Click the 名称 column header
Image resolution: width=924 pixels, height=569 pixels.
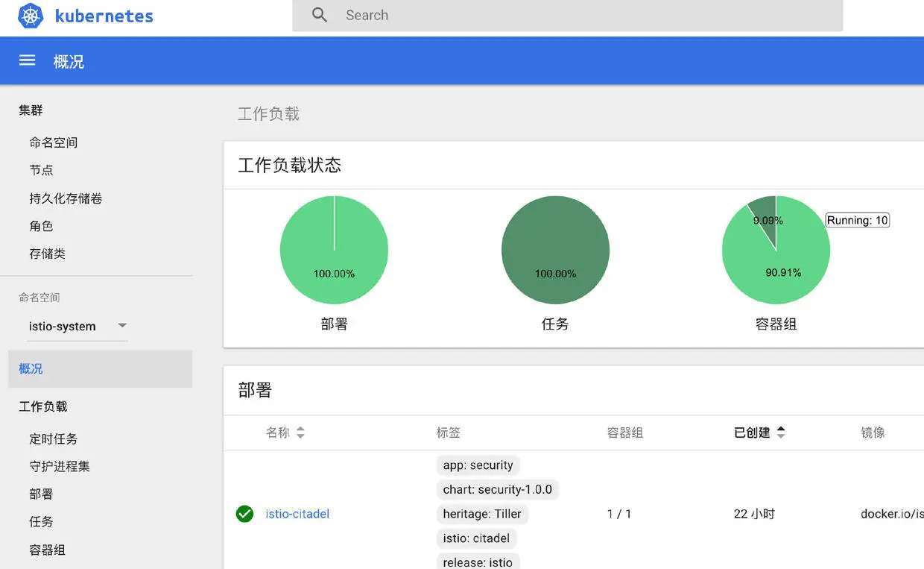pyautogui.click(x=278, y=433)
